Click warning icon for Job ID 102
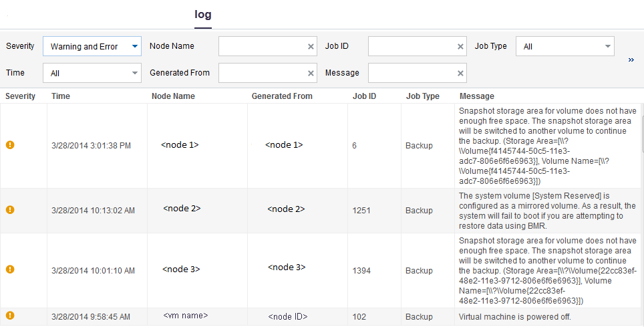 coord(10,316)
